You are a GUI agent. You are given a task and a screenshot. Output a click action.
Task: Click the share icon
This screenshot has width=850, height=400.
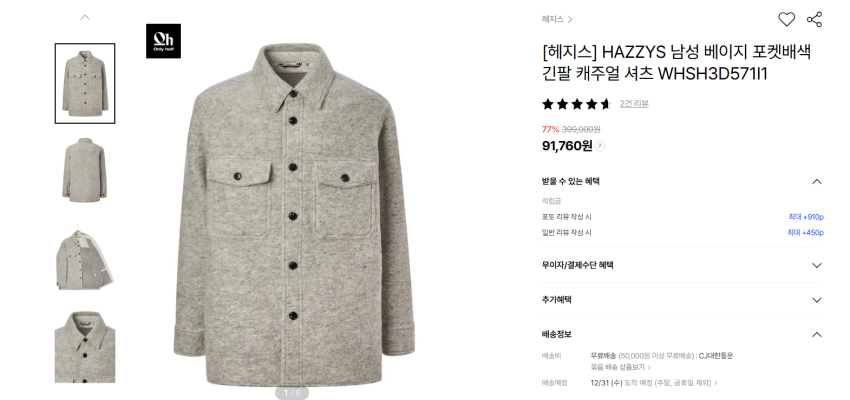(814, 20)
